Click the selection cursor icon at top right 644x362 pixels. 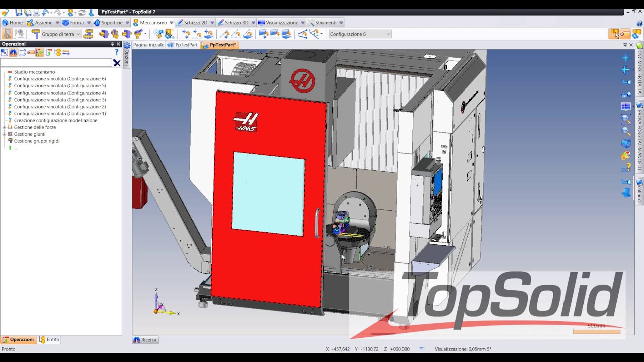[x=614, y=34]
